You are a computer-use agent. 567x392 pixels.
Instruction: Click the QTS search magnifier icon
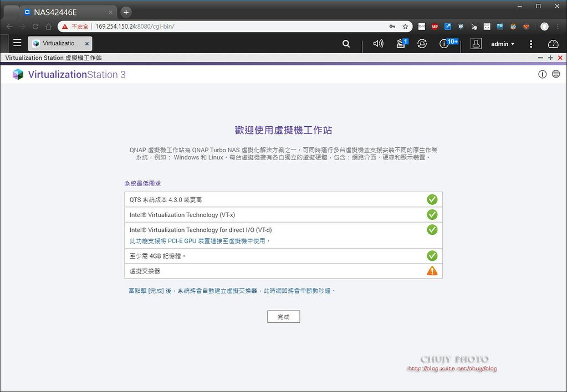point(346,44)
